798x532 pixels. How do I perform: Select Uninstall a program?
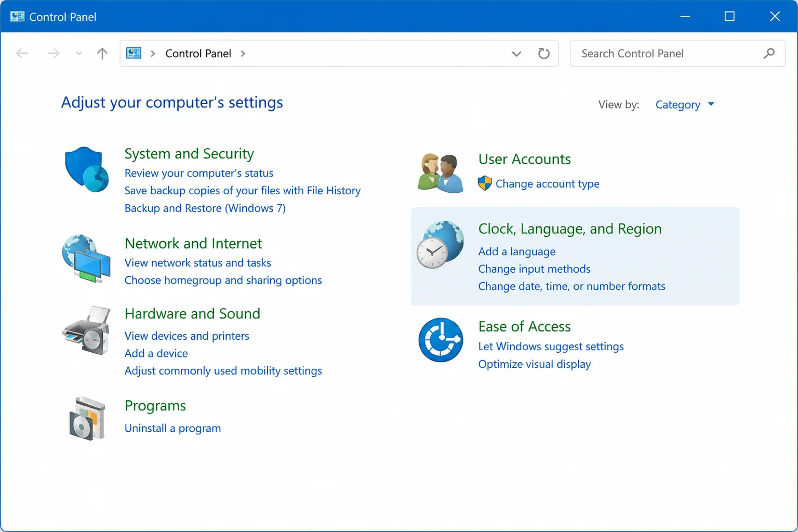[x=173, y=428]
